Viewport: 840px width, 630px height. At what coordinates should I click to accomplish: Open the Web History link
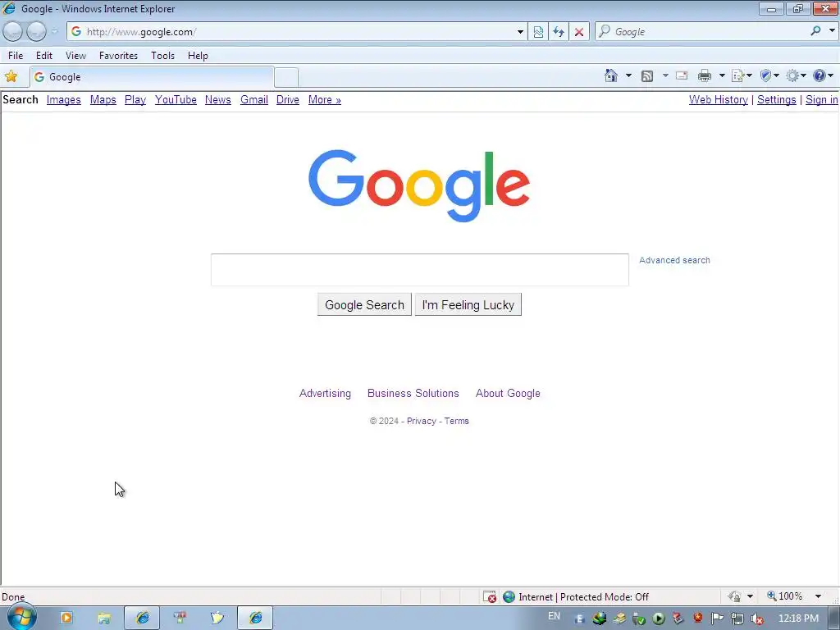pyautogui.click(x=719, y=99)
